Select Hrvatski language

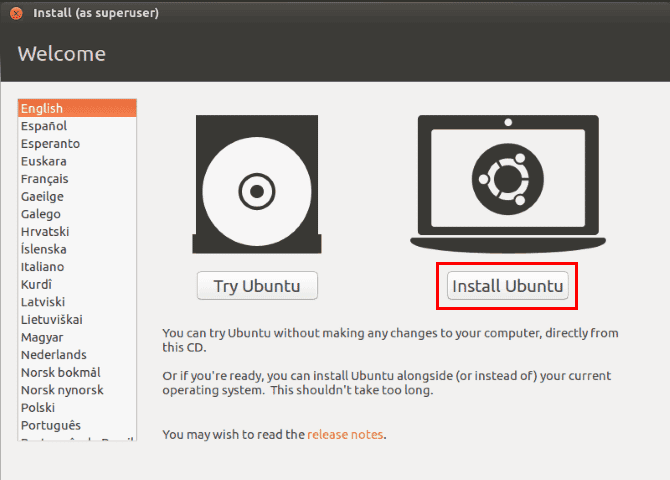[77, 231]
